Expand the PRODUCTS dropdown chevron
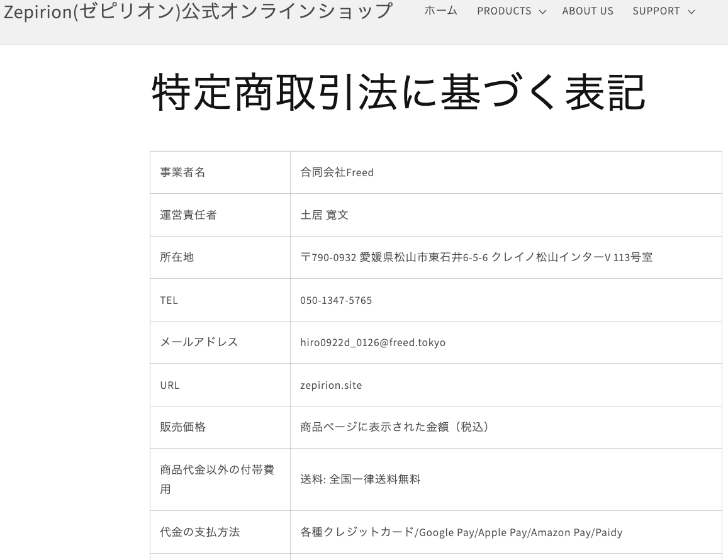Screen dimensions: 728x560 [542, 11]
